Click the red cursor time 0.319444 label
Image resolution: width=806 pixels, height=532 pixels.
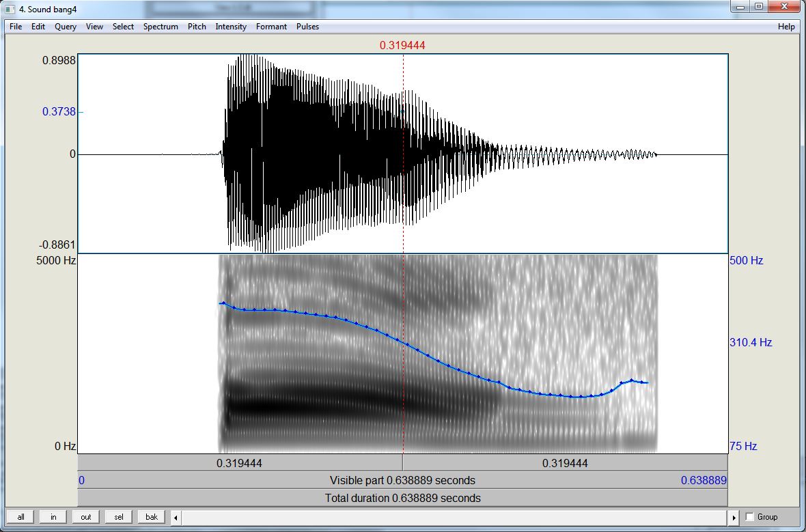(402, 45)
